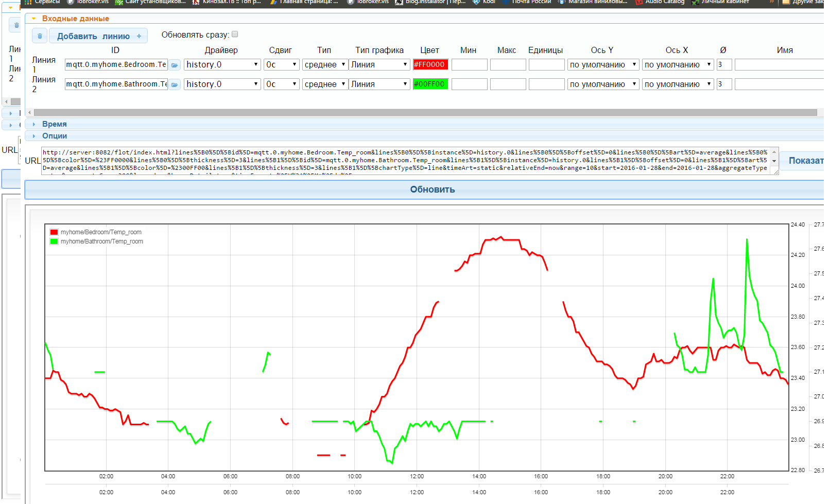Click the Мин field for Линия 1
The height and width of the screenshot is (504, 829).
pyautogui.click(x=470, y=65)
